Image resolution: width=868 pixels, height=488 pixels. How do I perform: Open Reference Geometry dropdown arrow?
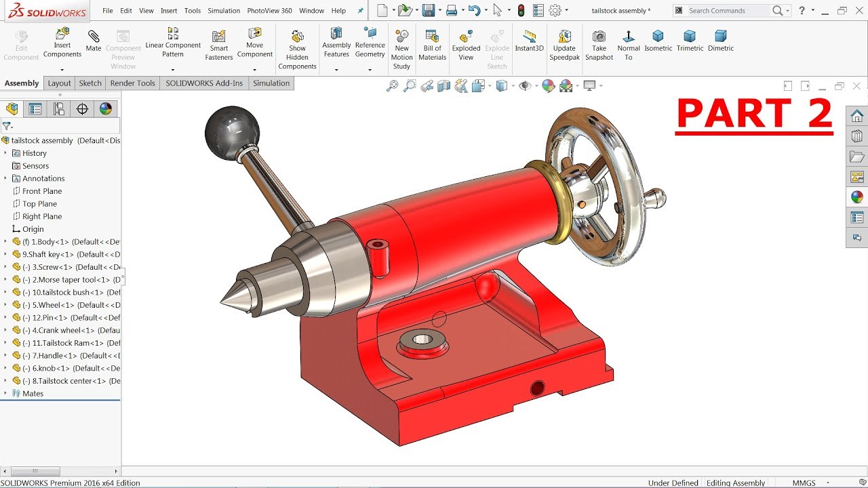tap(370, 70)
